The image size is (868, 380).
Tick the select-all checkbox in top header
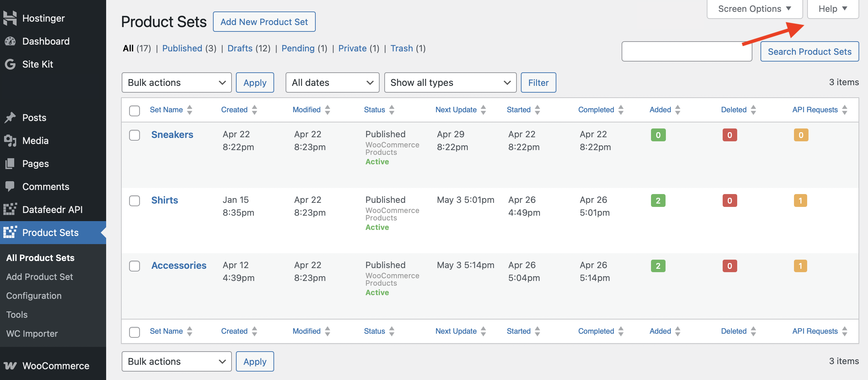click(135, 111)
